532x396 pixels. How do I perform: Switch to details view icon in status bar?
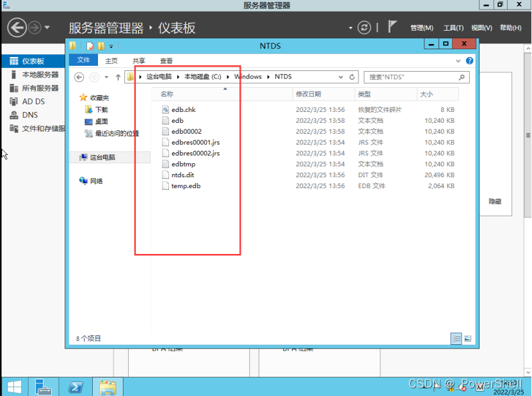click(456, 338)
